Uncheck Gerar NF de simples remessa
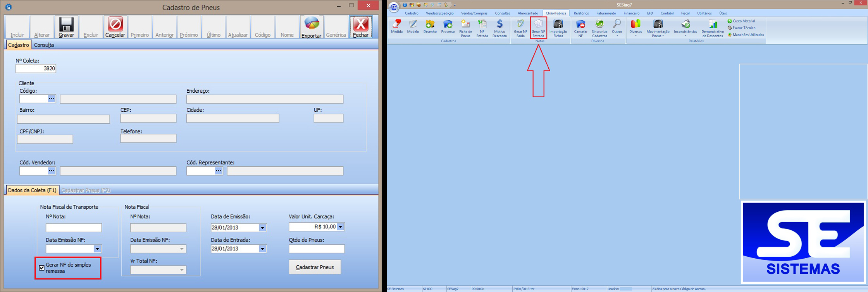This screenshot has height=292, width=868. click(x=42, y=268)
